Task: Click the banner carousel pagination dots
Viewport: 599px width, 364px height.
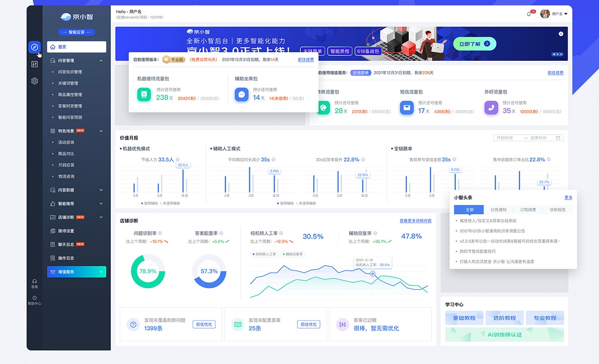Action: click(x=557, y=54)
